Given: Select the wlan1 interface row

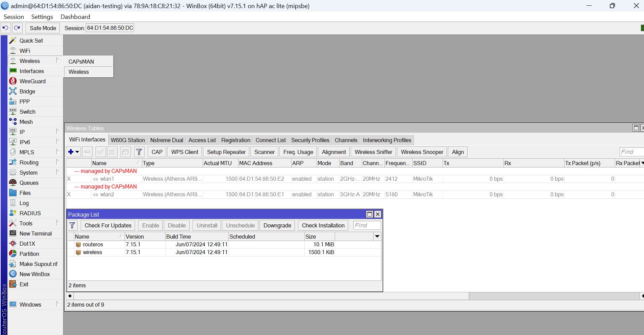Looking at the screenshot, I should click(355, 179).
